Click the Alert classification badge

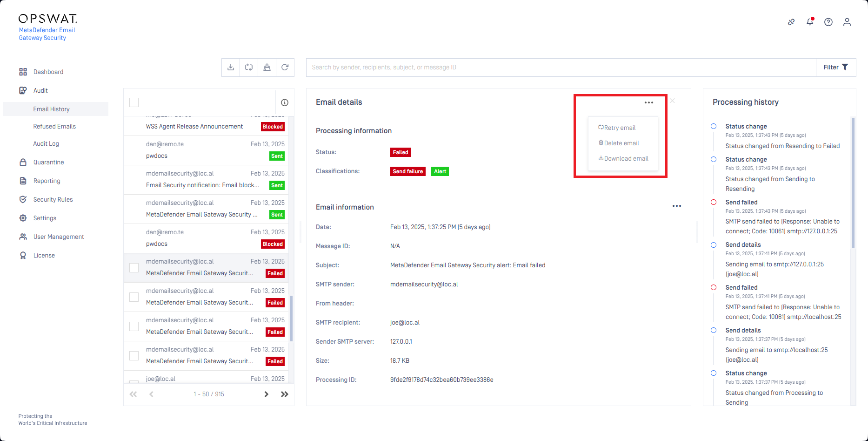pyautogui.click(x=440, y=171)
